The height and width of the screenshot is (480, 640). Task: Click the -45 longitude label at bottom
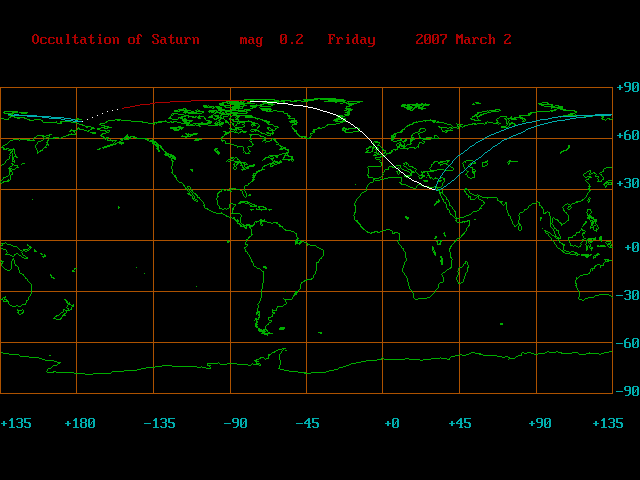[307, 424]
